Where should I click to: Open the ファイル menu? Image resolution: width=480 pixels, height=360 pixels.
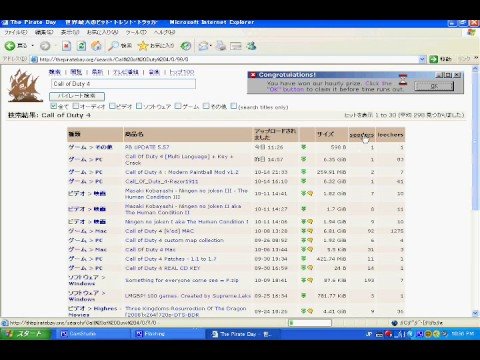pos(16,32)
